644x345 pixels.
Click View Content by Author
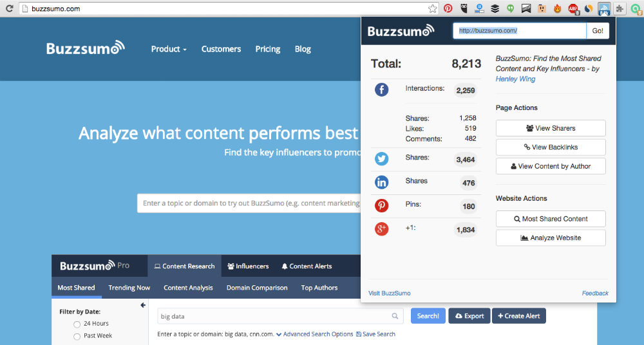551,166
